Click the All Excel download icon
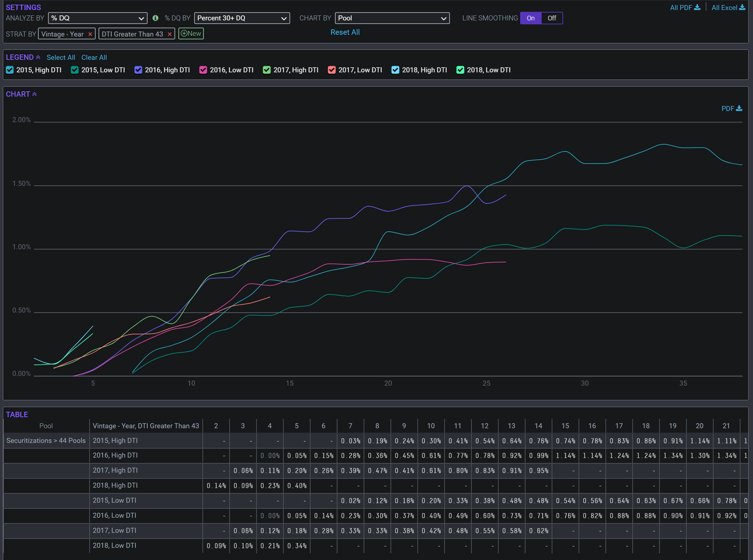 point(742,8)
